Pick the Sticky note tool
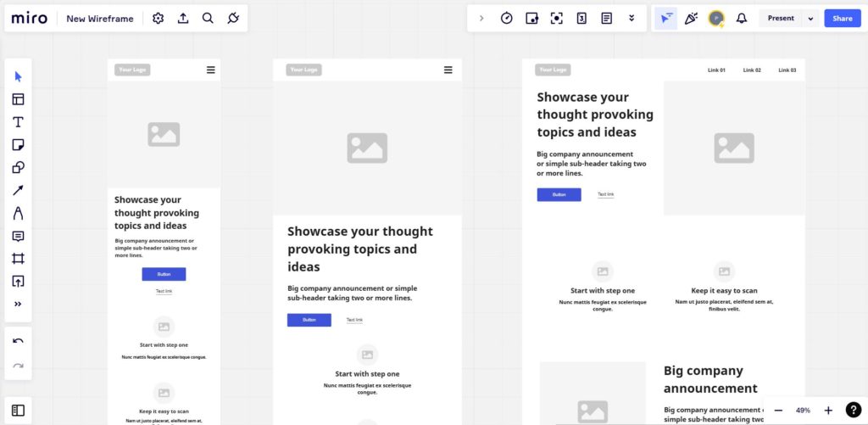The height and width of the screenshot is (425, 868). tap(19, 144)
